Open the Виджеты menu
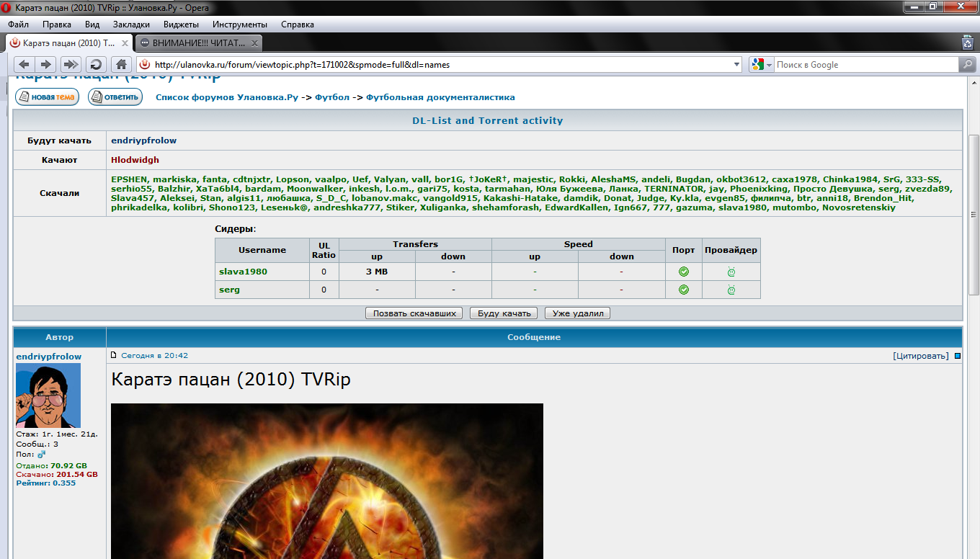This screenshot has width=980, height=559. [182, 24]
